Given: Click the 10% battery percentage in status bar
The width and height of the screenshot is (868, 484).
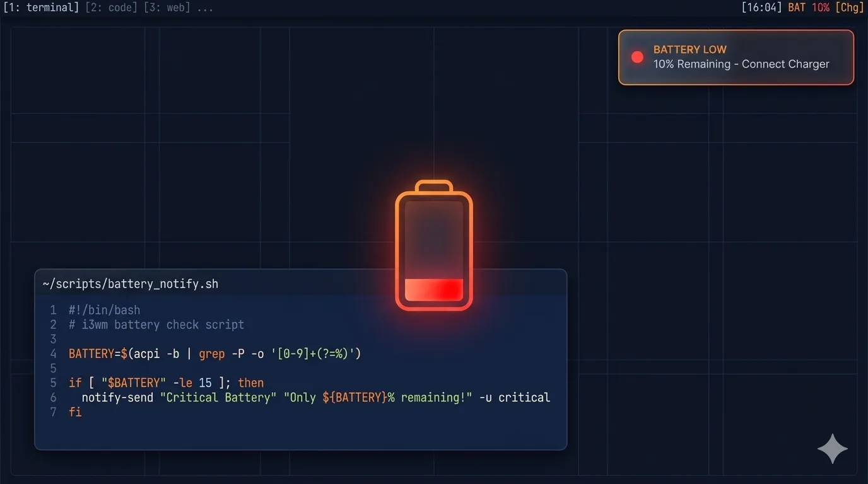Looking at the screenshot, I should click(x=821, y=8).
